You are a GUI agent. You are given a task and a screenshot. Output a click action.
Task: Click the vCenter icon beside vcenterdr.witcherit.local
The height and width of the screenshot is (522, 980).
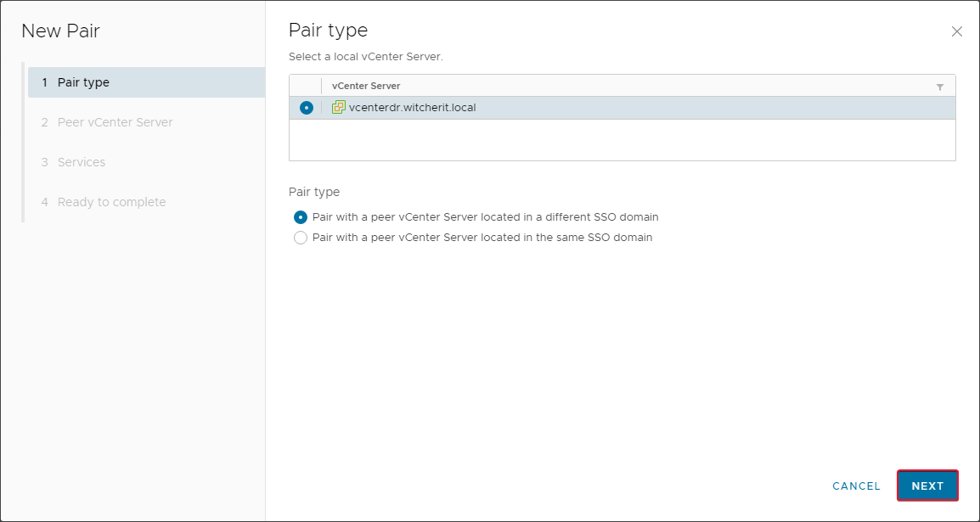tap(339, 107)
